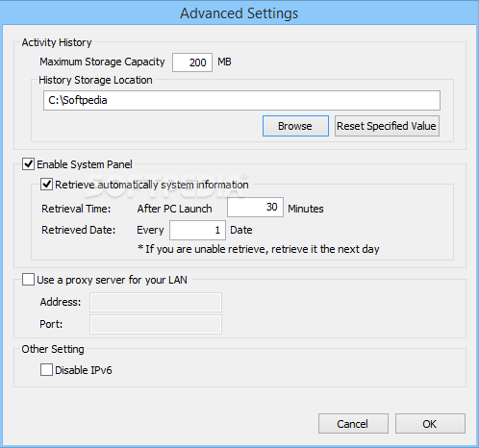Click the History Storage Location path field
The width and height of the screenshot is (479, 448).
241,101
